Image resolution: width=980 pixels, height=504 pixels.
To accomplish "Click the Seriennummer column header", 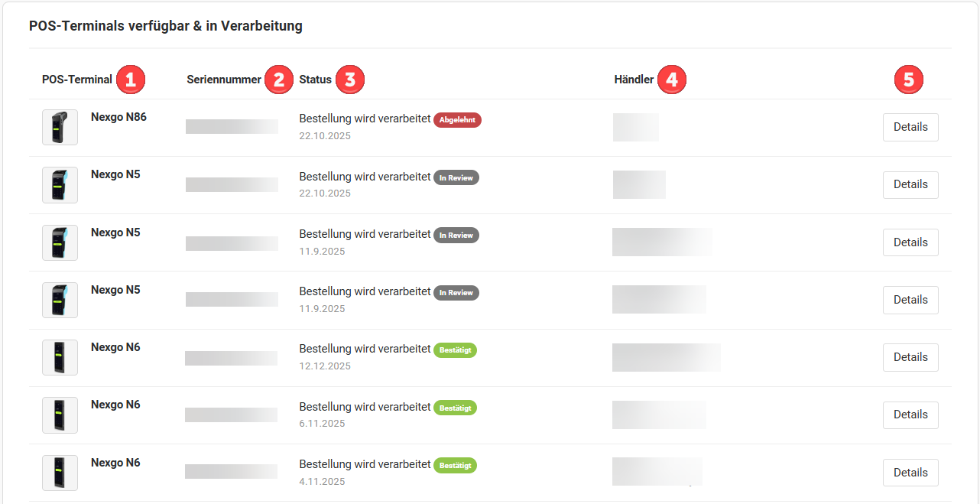I will coord(224,79).
